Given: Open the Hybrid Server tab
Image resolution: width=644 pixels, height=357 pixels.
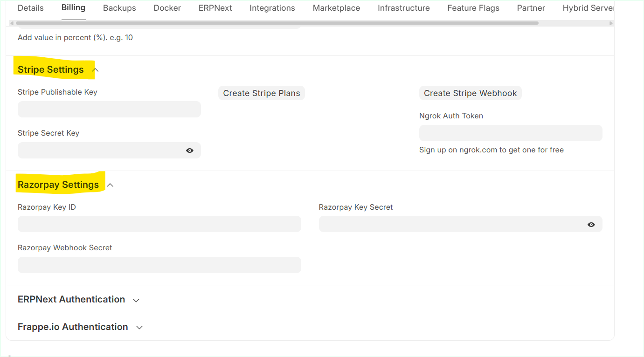Looking at the screenshot, I should [x=589, y=8].
